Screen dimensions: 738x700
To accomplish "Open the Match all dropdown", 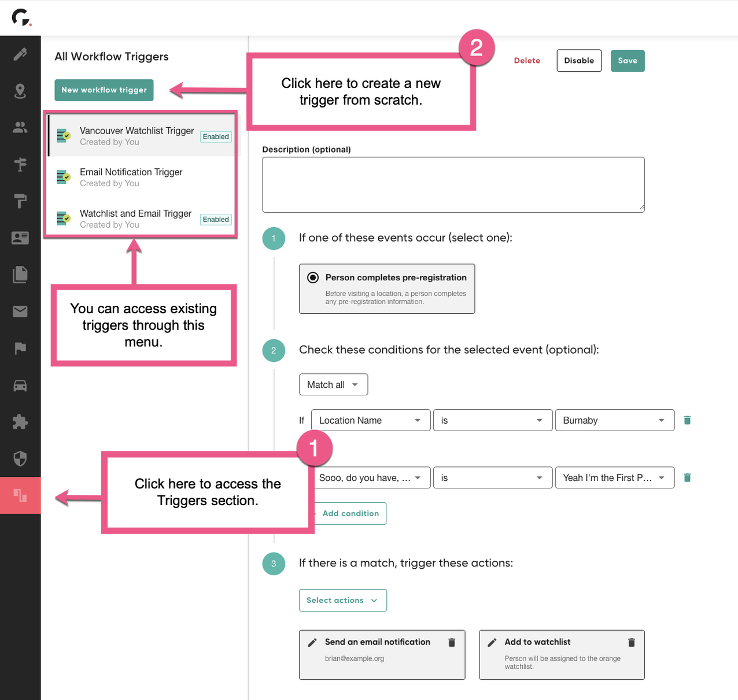I will pyautogui.click(x=333, y=384).
